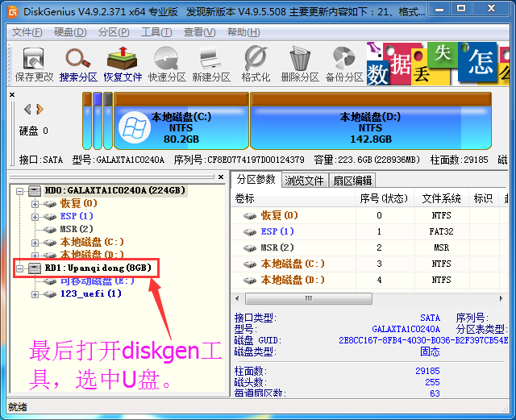Select MSR(2) row in partition table
The width and height of the screenshot is (516, 420).
coord(368,247)
